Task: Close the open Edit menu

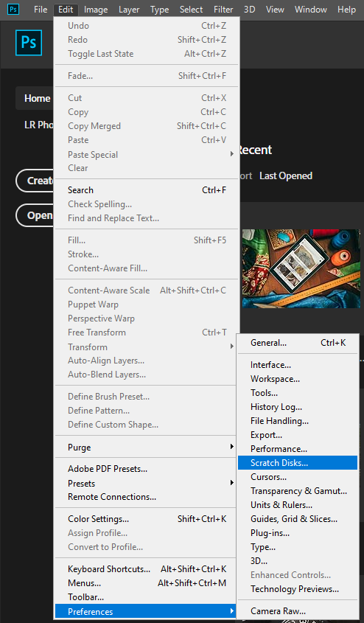Action: click(66, 10)
